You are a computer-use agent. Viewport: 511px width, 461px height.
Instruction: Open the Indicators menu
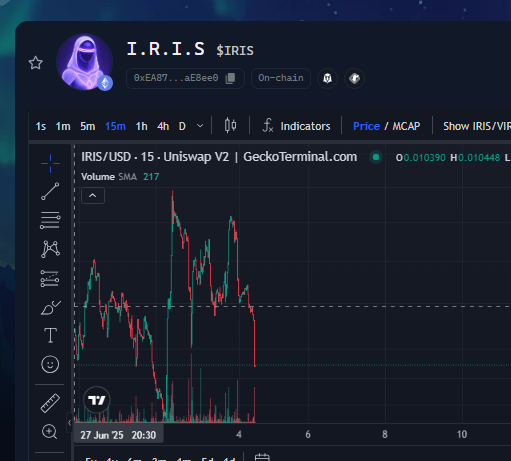pos(296,126)
